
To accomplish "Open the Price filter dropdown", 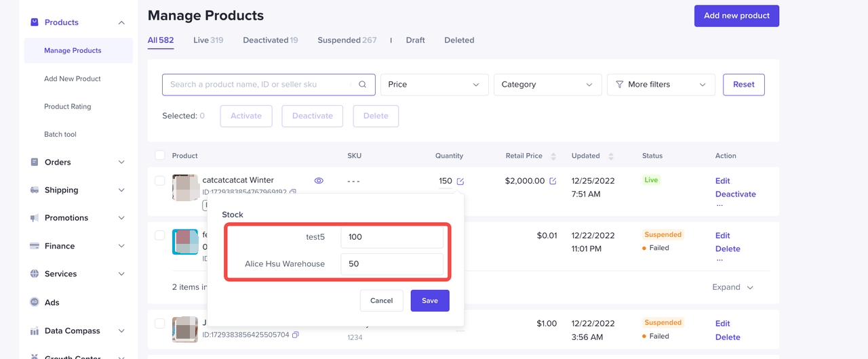I will click(x=434, y=85).
